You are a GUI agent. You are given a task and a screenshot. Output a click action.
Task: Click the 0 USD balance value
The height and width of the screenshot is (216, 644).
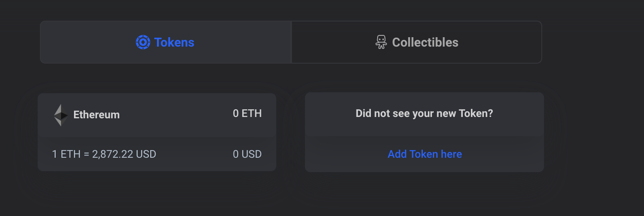247,154
